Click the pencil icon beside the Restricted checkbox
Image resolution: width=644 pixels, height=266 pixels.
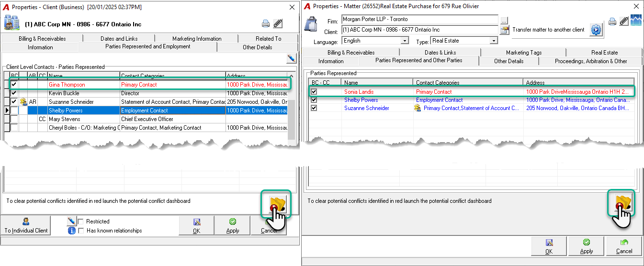click(x=72, y=221)
